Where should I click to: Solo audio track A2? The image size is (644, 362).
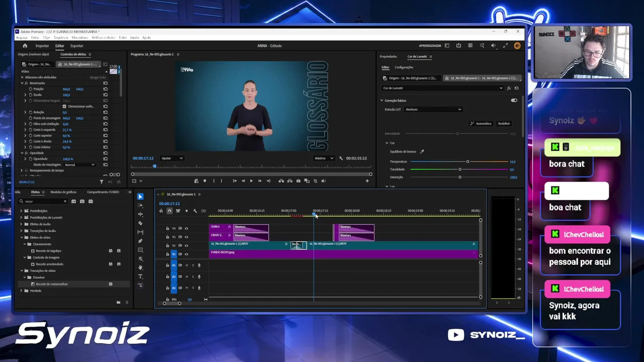click(193, 277)
